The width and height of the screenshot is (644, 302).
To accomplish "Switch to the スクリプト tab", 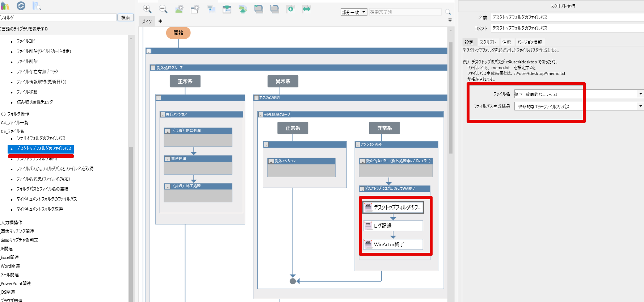I will [488, 42].
